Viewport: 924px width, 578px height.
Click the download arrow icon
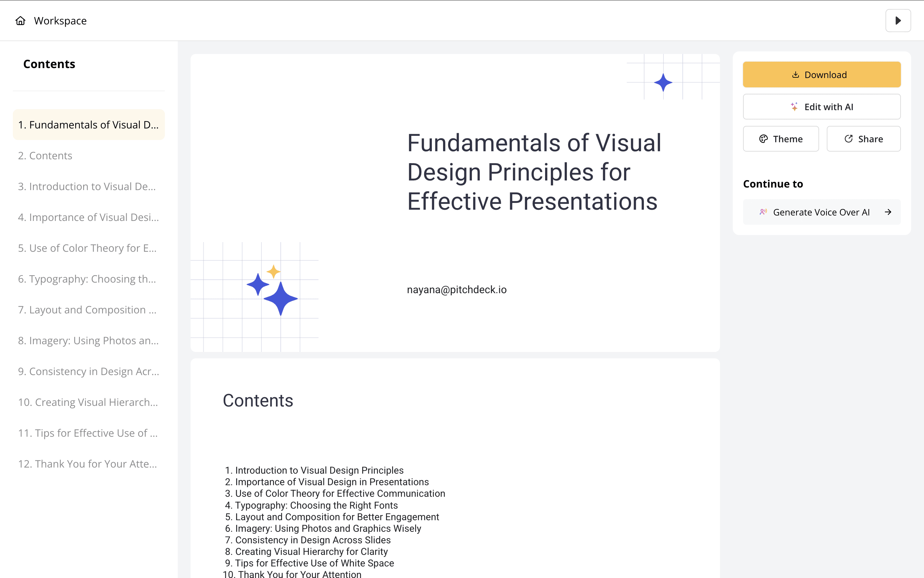point(796,74)
